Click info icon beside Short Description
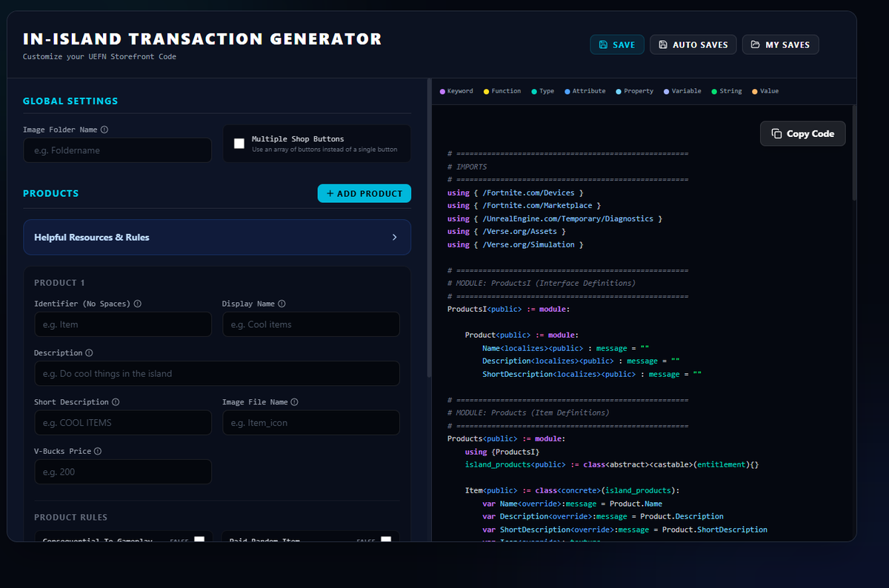889x588 pixels. click(116, 402)
